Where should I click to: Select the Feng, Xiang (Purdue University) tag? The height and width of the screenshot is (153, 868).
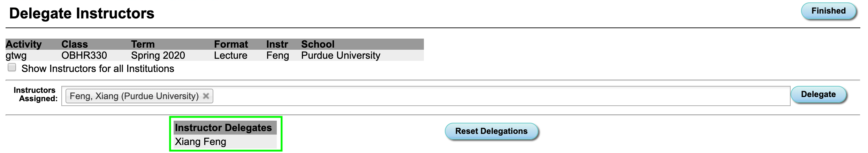(x=134, y=96)
